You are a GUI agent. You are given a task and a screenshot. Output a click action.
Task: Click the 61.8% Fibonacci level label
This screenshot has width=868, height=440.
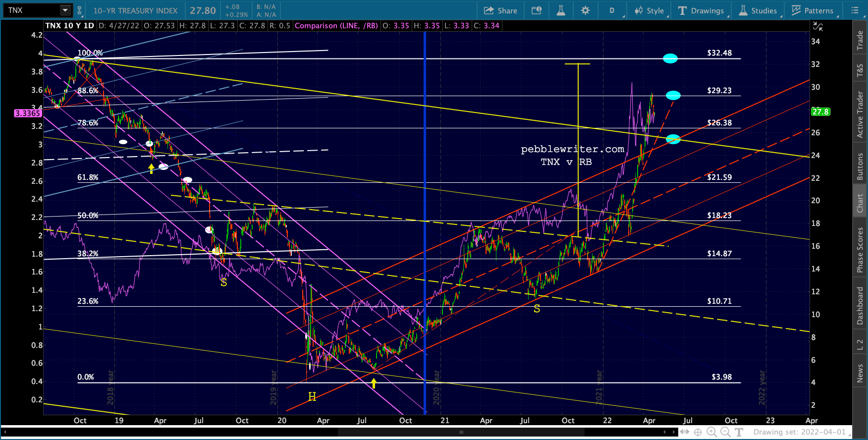click(88, 177)
